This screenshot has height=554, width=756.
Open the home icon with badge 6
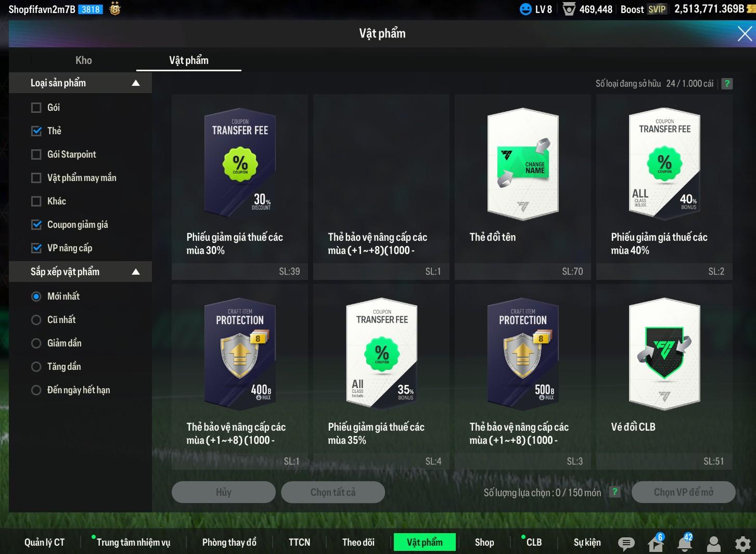click(x=656, y=544)
